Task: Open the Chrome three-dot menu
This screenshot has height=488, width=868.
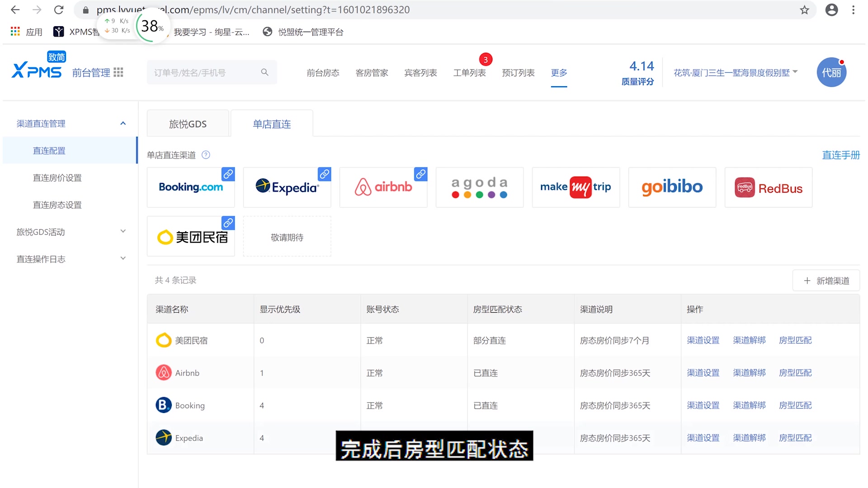Action: click(x=853, y=10)
